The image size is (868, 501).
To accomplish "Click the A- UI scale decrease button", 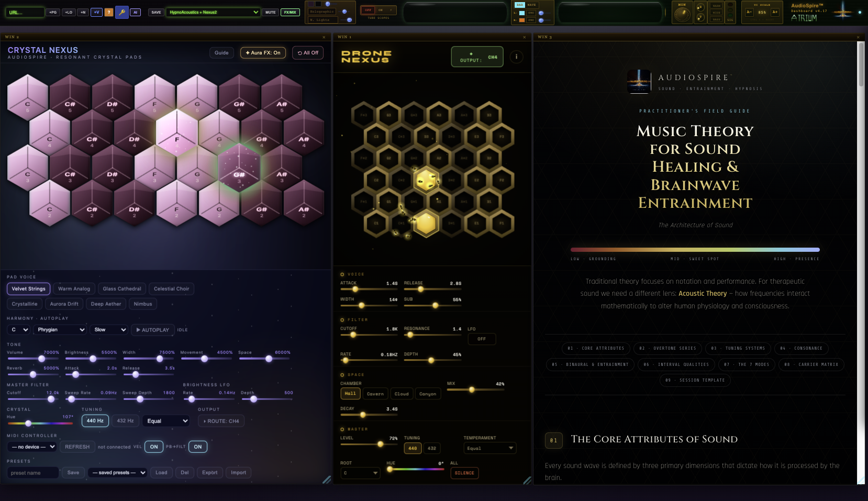I will pyautogui.click(x=749, y=12).
